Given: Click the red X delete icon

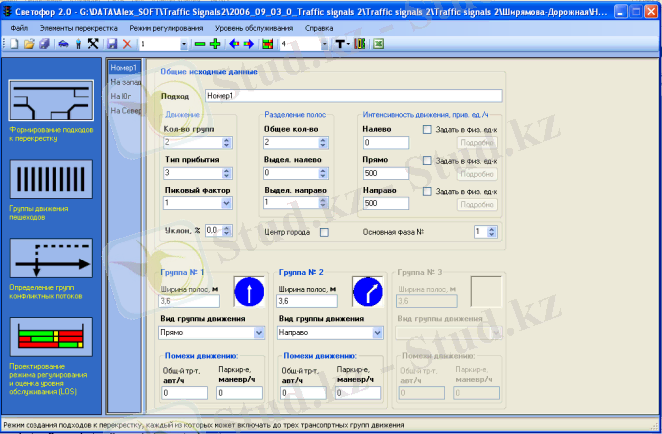Looking at the screenshot, I should 126,45.
